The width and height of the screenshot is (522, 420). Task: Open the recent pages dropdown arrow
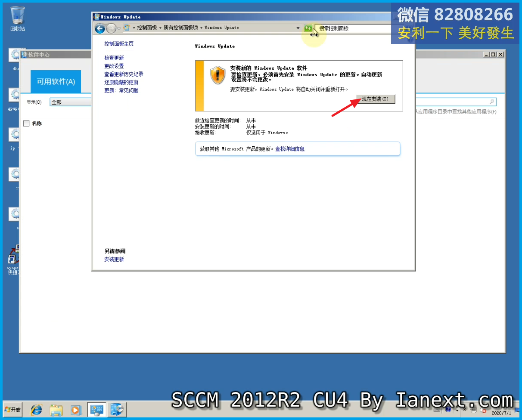point(119,28)
